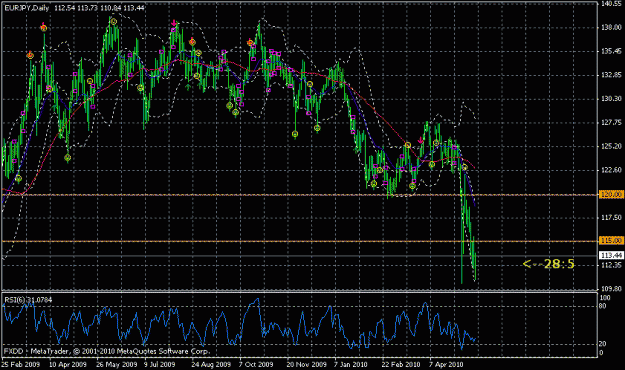625x370 pixels.
Task: Click the 140.55 price axis label
Action: [611, 4]
